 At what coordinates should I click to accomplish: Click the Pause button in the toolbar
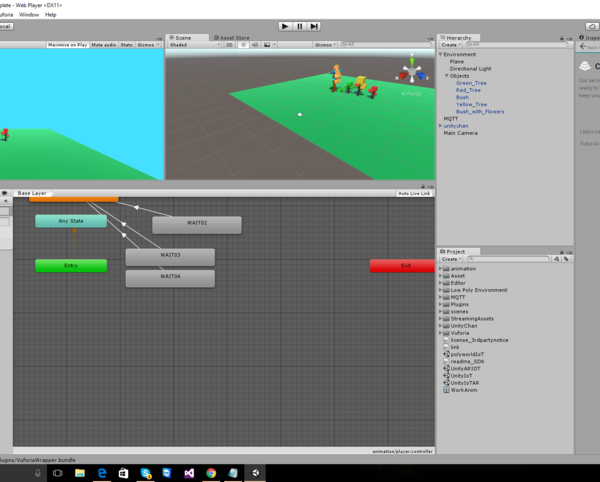[300, 26]
